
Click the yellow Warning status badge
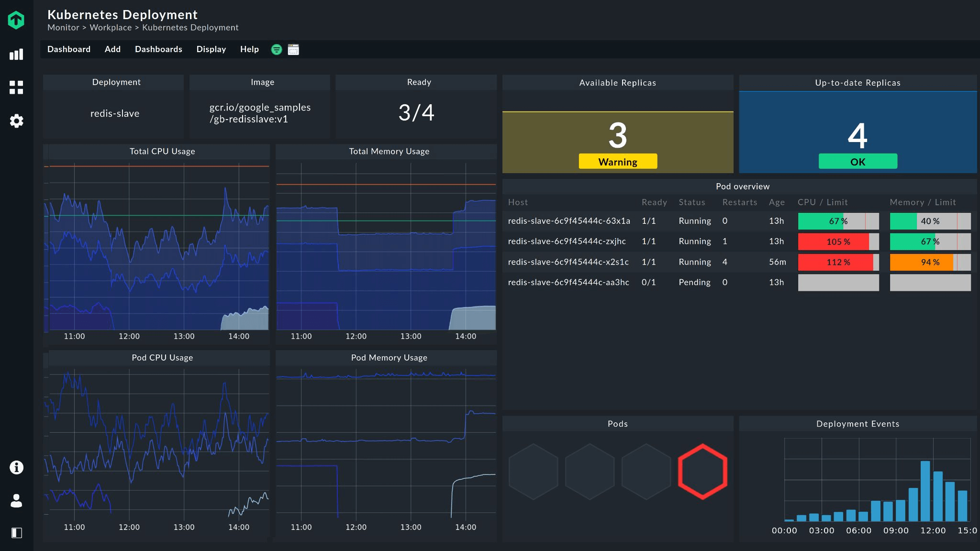tap(618, 161)
